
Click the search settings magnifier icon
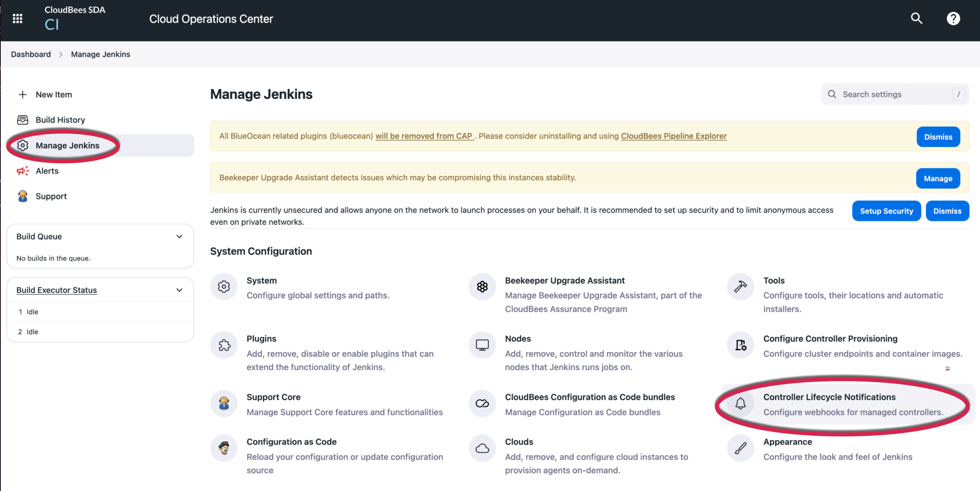[x=832, y=94]
